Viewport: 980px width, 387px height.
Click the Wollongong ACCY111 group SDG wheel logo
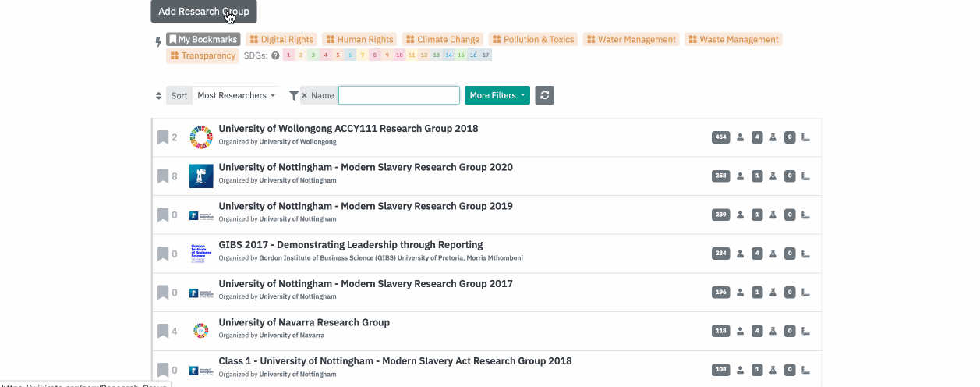coord(201,137)
